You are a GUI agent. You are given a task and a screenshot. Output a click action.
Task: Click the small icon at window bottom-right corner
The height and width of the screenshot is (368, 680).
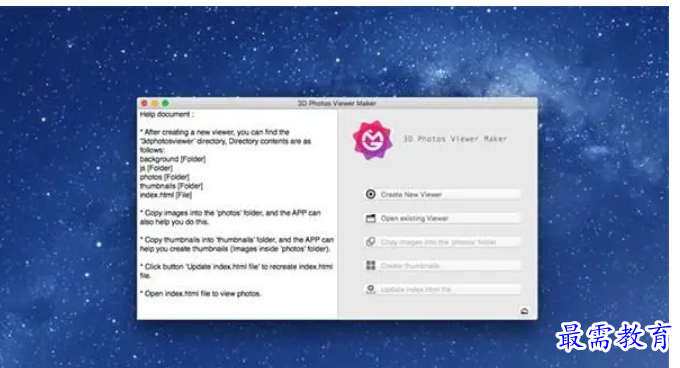[524, 311]
